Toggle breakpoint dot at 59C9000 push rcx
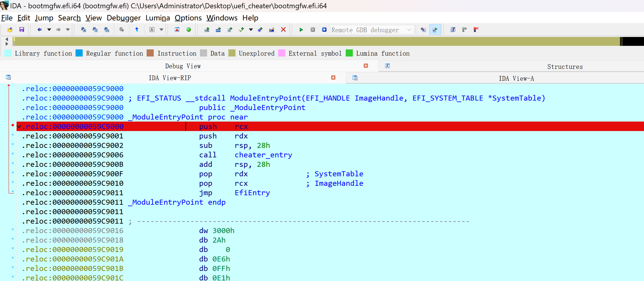Image resolution: width=644 pixels, height=281 pixels. click(12, 125)
